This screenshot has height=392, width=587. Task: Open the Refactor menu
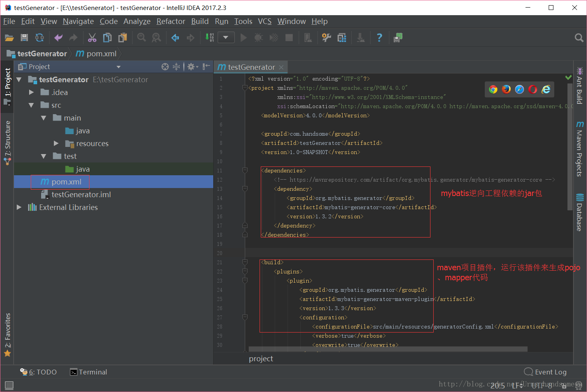click(x=171, y=21)
